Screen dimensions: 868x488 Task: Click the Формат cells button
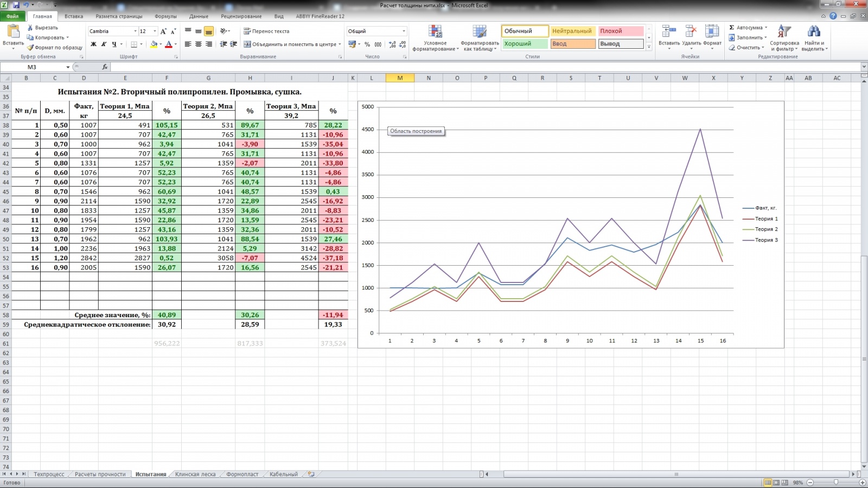[x=712, y=37]
